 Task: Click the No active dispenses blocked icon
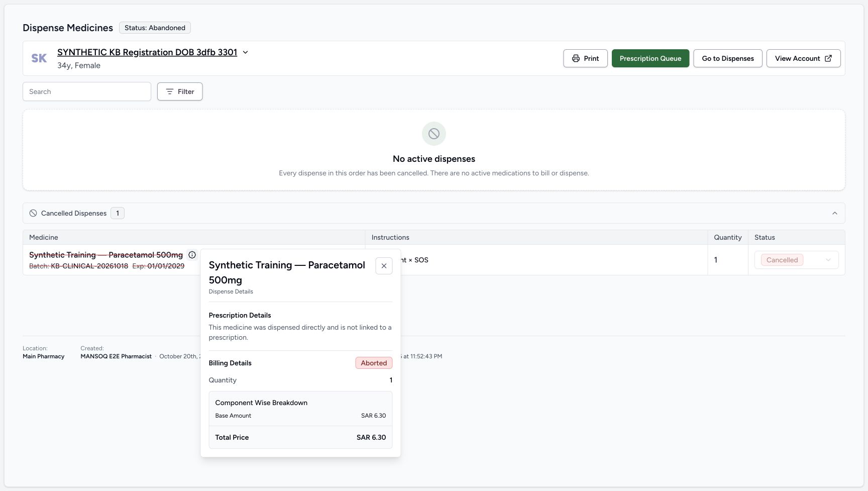[x=434, y=134]
